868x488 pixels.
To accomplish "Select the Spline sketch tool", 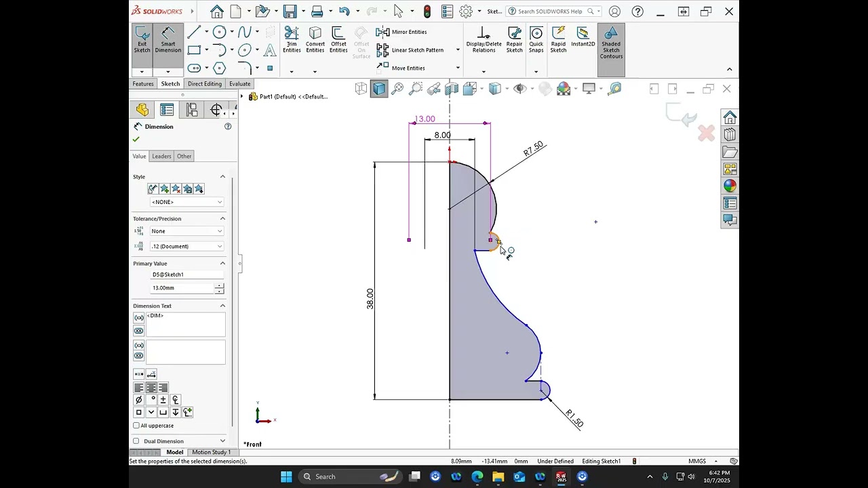I will (x=245, y=32).
